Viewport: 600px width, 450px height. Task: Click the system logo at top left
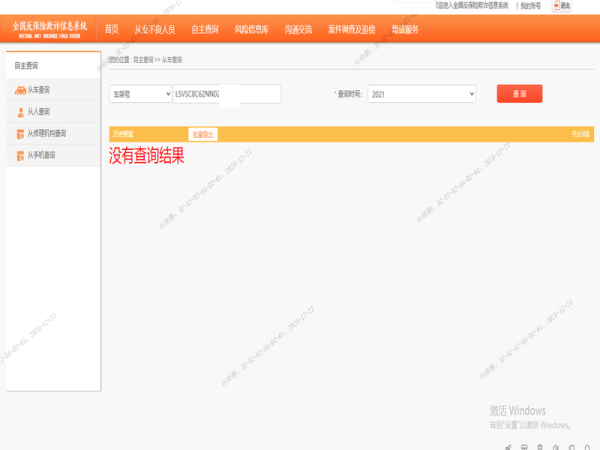49,27
